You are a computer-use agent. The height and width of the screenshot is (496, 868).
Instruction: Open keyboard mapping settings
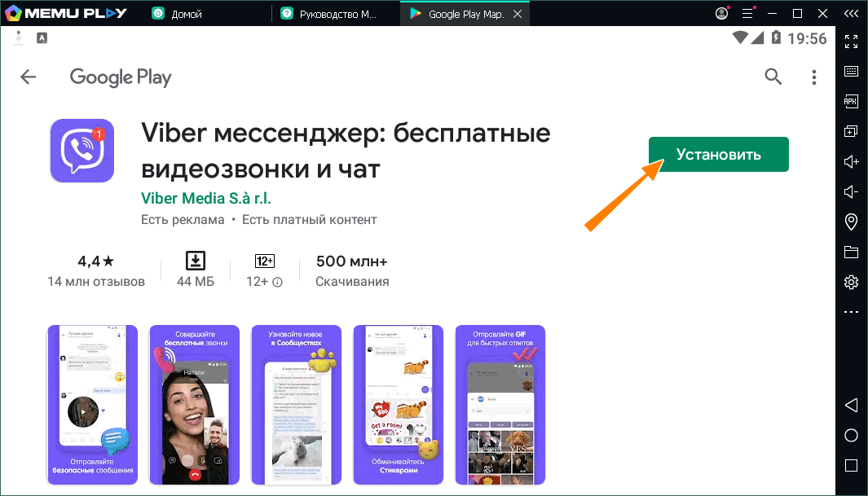click(x=852, y=71)
